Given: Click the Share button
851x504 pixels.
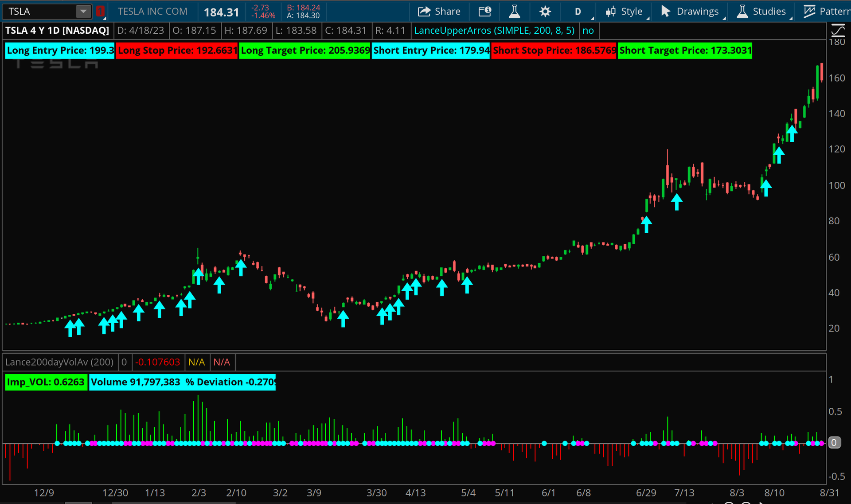Looking at the screenshot, I should 439,11.
